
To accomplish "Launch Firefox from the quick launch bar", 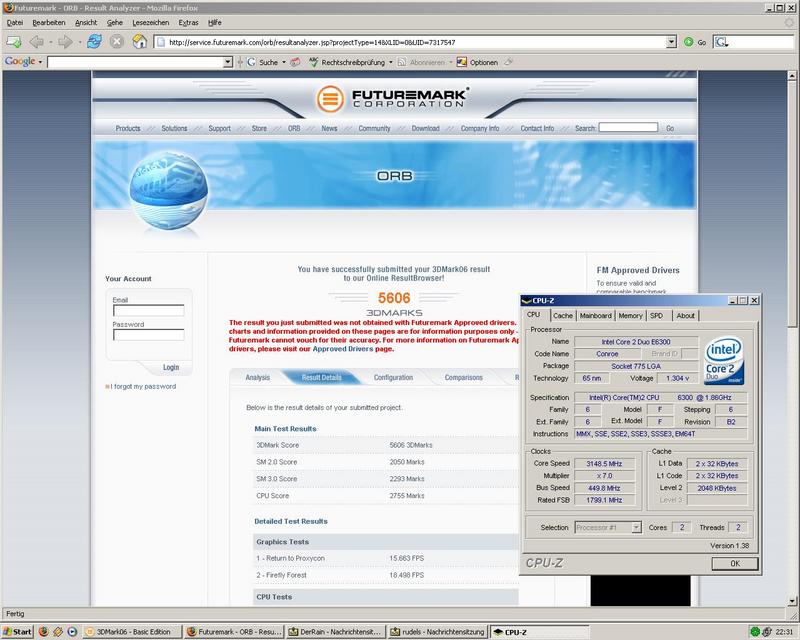I will (43, 632).
